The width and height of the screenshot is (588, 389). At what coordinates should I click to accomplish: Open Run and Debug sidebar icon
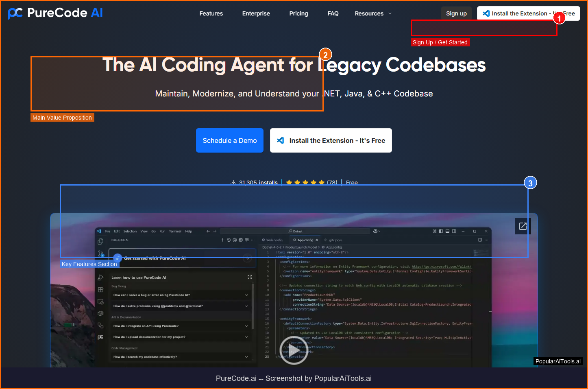100,278
